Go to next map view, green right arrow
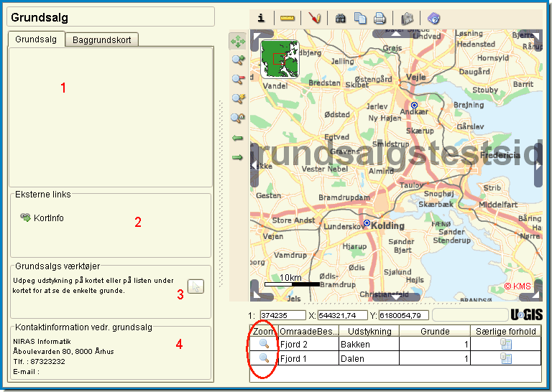 point(238,157)
